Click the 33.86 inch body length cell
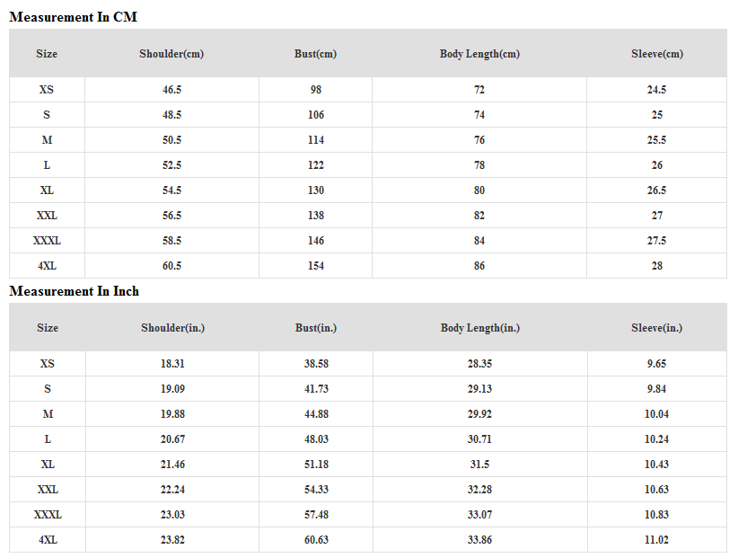756x558 pixels. pyautogui.click(x=480, y=540)
